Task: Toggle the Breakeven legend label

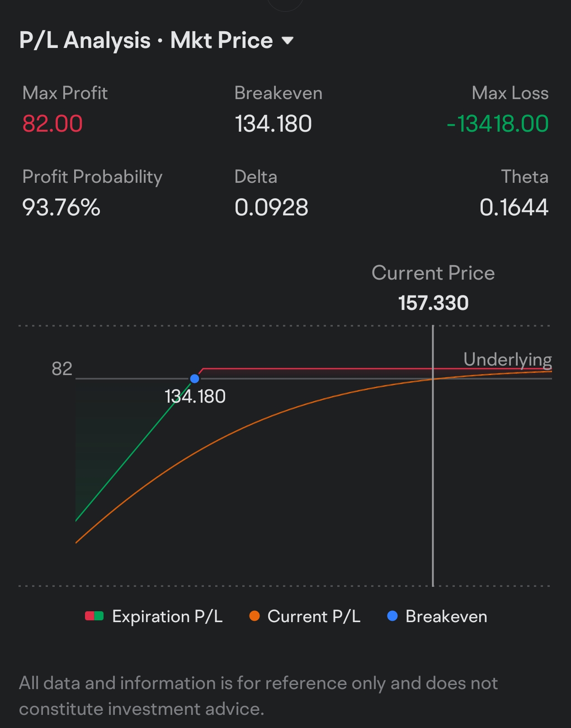Action: (446, 617)
